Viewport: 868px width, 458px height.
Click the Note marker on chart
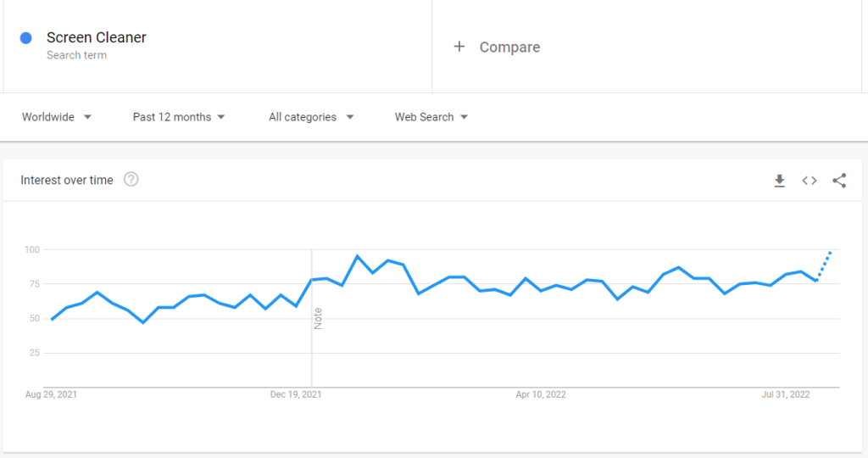pyautogui.click(x=318, y=318)
